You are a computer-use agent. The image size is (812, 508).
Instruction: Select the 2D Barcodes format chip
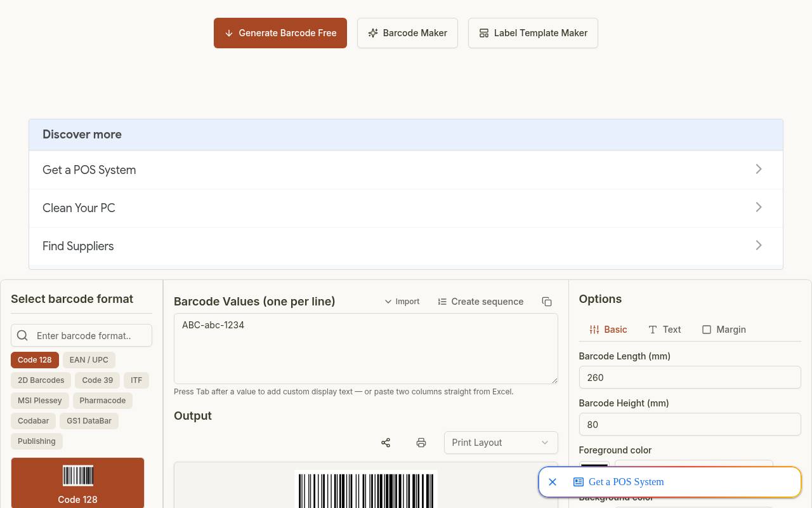pos(41,380)
